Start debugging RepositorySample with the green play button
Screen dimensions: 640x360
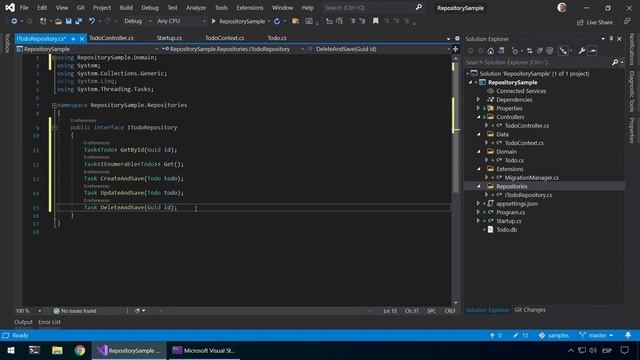tap(213, 21)
